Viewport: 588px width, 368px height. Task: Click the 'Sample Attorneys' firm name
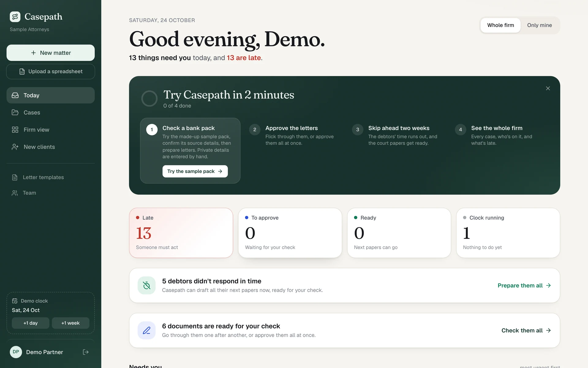point(29,29)
